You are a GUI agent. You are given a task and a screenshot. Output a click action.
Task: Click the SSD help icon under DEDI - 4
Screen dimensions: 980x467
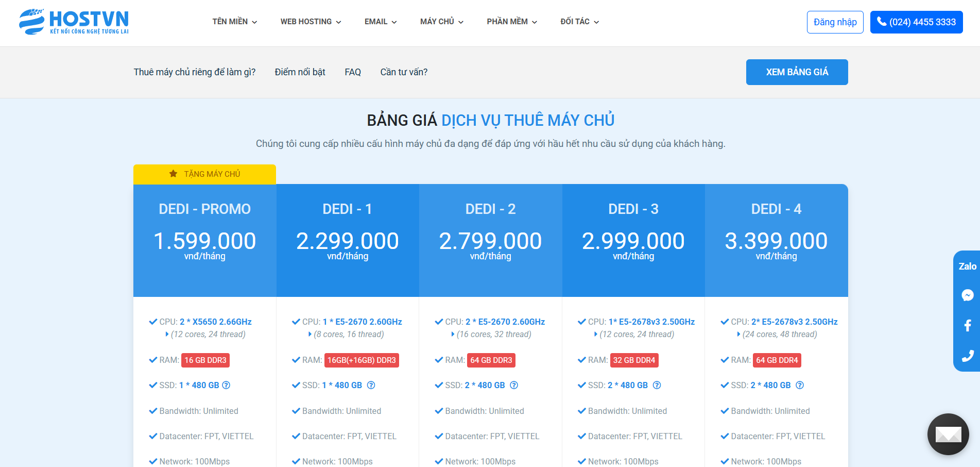[x=799, y=385]
